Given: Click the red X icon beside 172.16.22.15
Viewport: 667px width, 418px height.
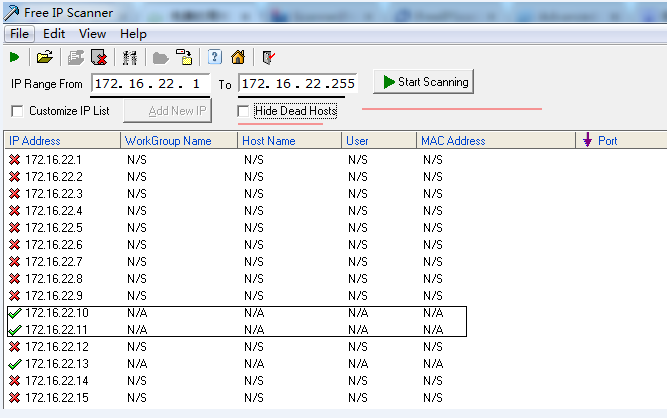Looking at the screenshot, I should [14, 398].
